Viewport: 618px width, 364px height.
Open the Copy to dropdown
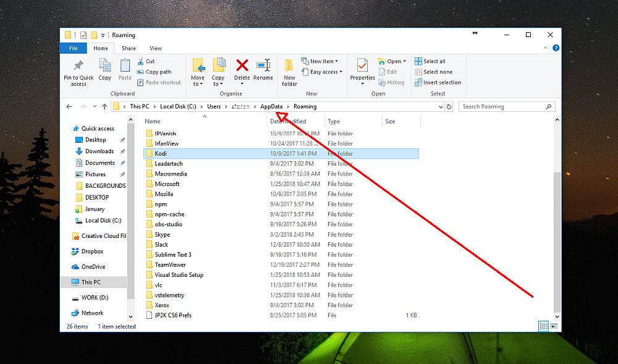tap(218, 72)
